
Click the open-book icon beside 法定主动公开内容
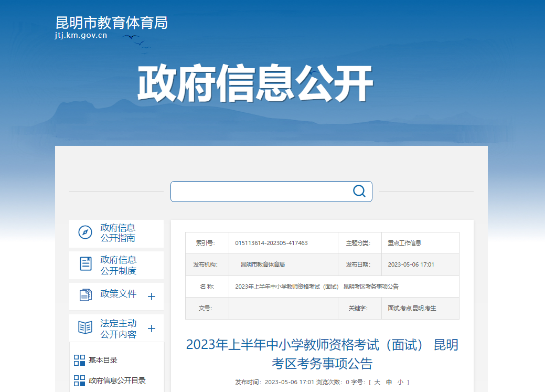(x=85, y=327)
